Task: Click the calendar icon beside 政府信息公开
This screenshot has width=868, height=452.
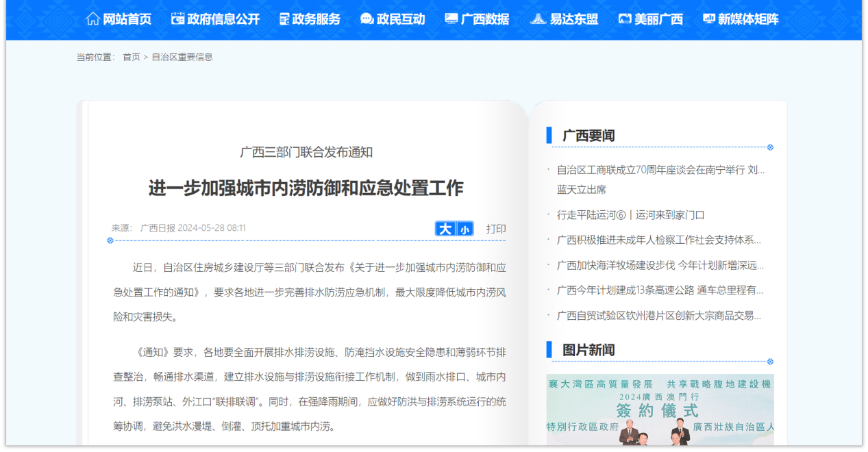Action: [177, 19]
